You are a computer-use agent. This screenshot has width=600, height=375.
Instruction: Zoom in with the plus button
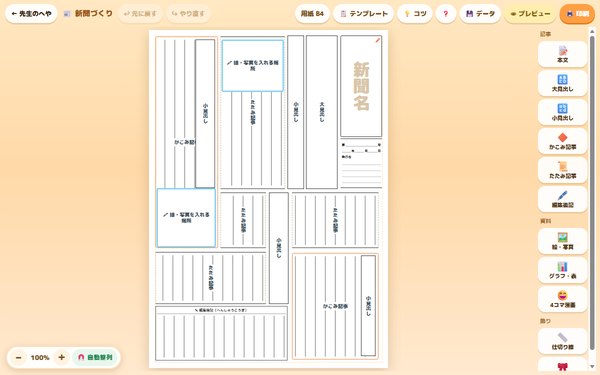[x=61, y=357]
